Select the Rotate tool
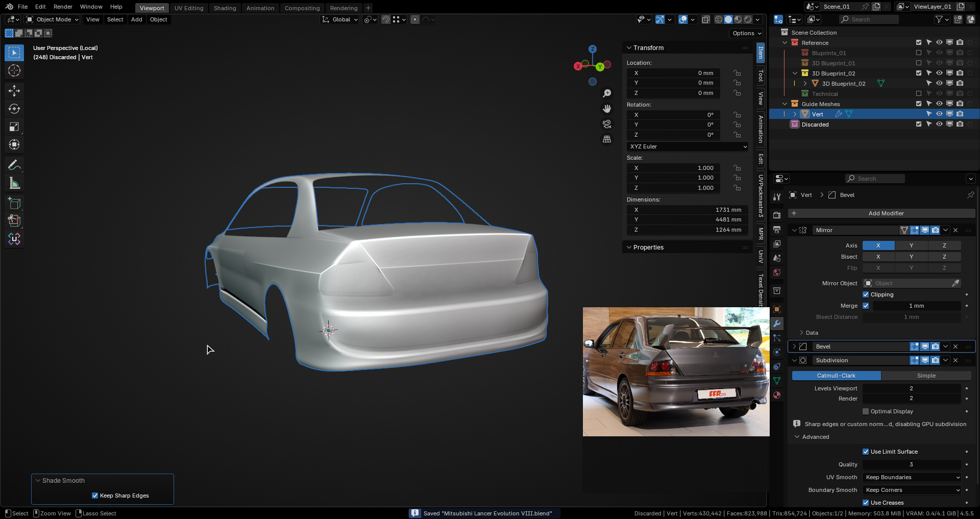980x519 pixels. click(14, 109)
